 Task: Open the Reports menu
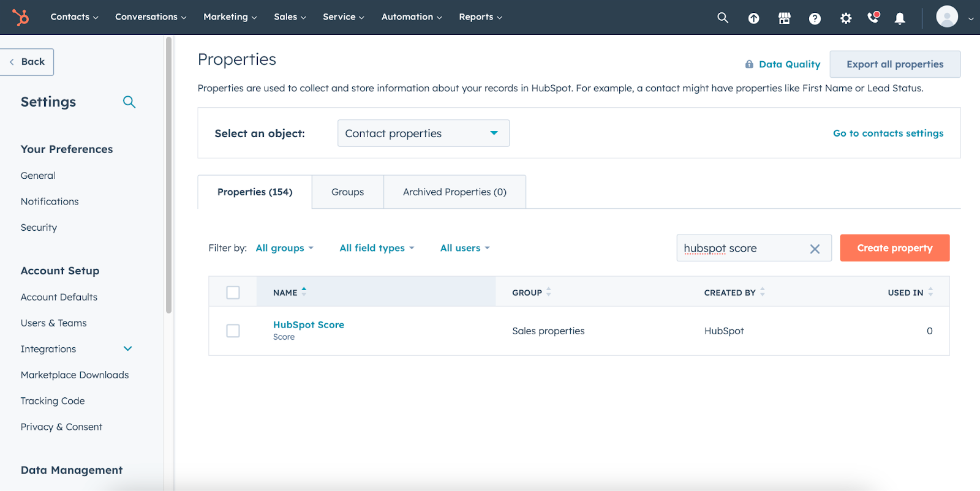[481, 17]
